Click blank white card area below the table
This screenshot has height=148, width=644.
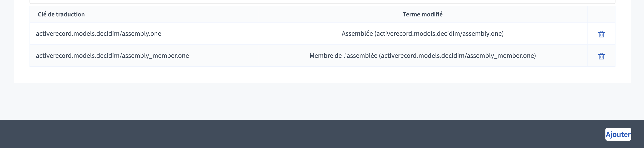(322, 75)
